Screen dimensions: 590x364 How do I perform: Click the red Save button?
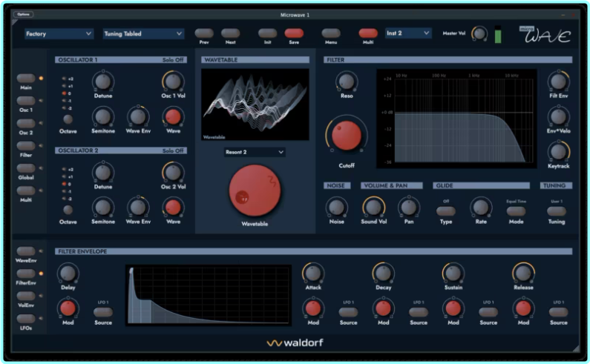click(294, 33)
